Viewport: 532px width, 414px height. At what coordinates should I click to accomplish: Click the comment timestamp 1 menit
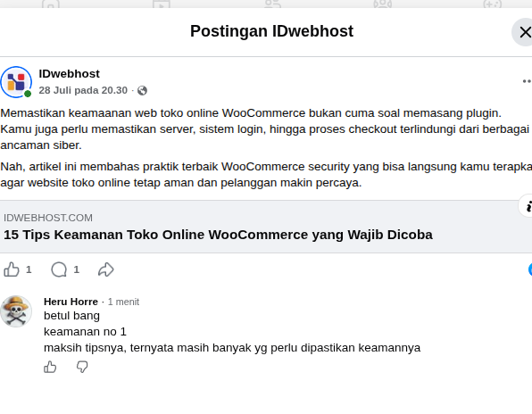(x=123, y=302)
